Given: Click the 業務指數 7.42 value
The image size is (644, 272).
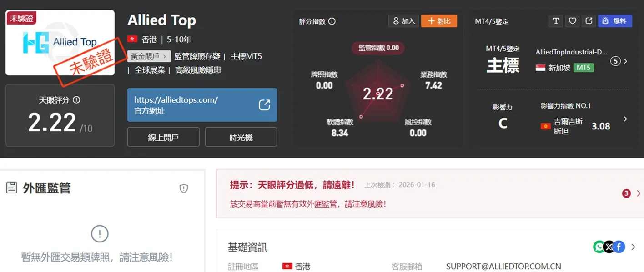Looking at the screenshot, I should (433, 85).
